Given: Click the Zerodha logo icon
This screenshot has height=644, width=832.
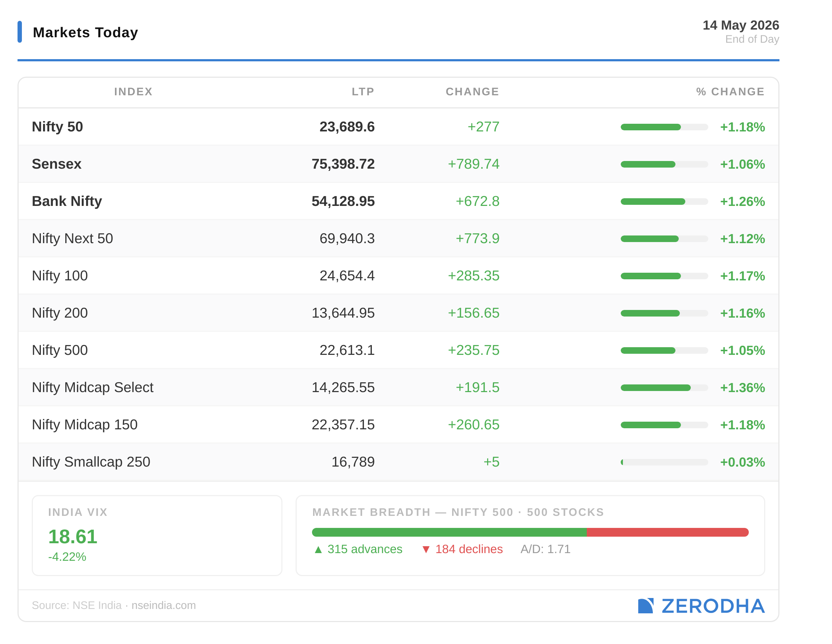Looking at the screenshot, I should click(646, 606).
